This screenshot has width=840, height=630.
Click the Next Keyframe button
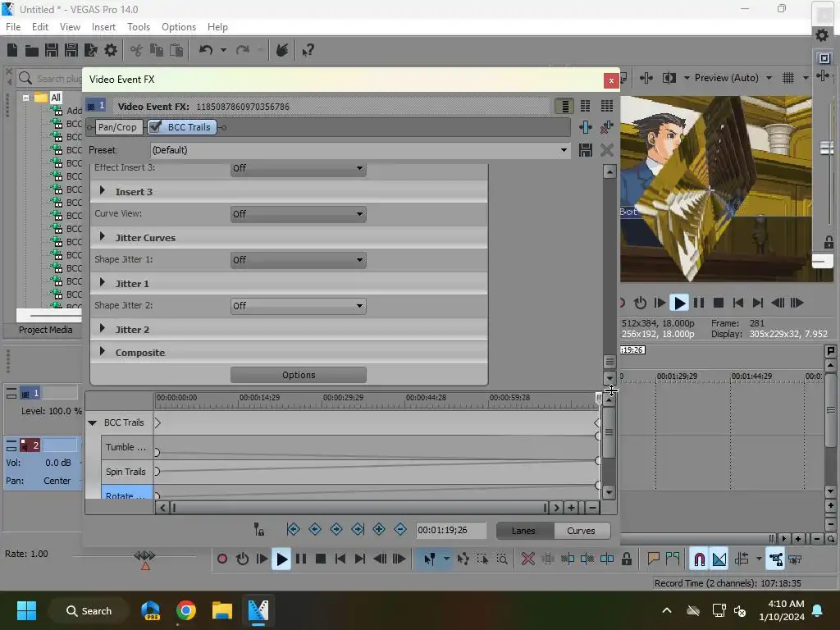(x=336, y=530)
